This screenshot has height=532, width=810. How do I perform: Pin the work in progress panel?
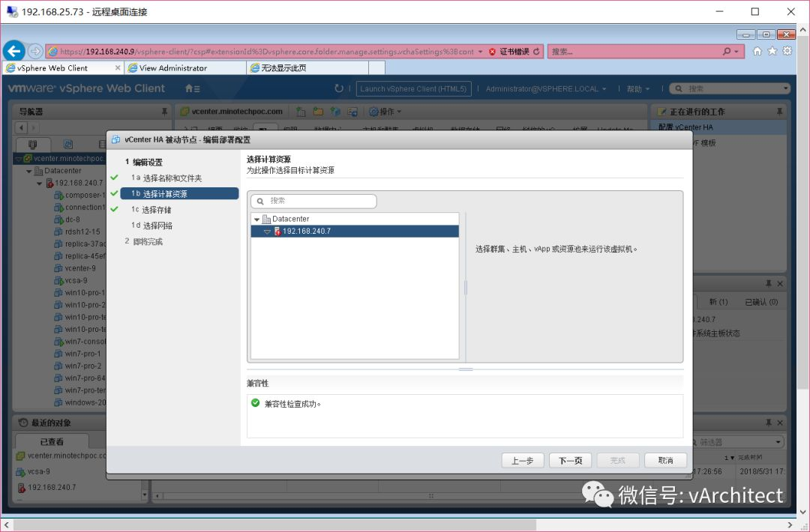(x=779, y=112)
